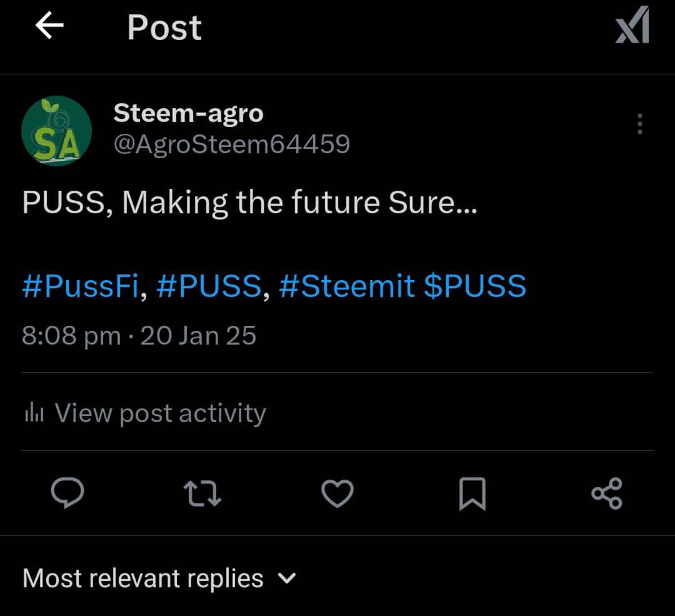View post activity analytics

(160, 413)
